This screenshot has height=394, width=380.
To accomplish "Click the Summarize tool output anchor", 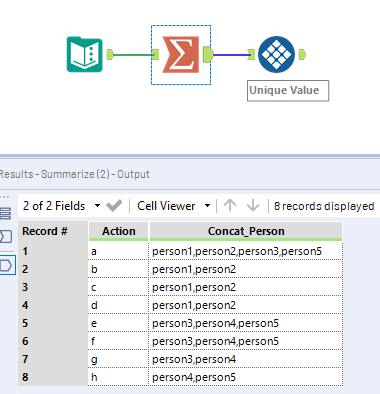I will click(x=208, y=54).
